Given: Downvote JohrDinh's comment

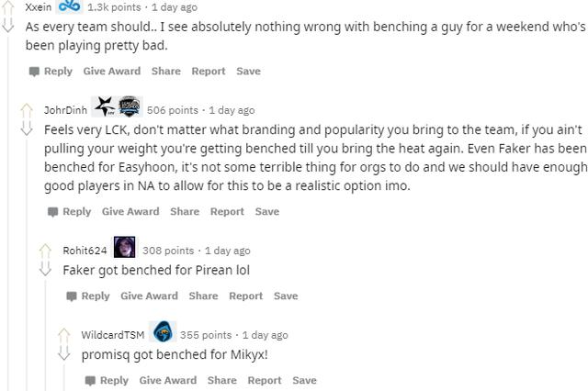Looking at the screenshot, I should point(27,128).
